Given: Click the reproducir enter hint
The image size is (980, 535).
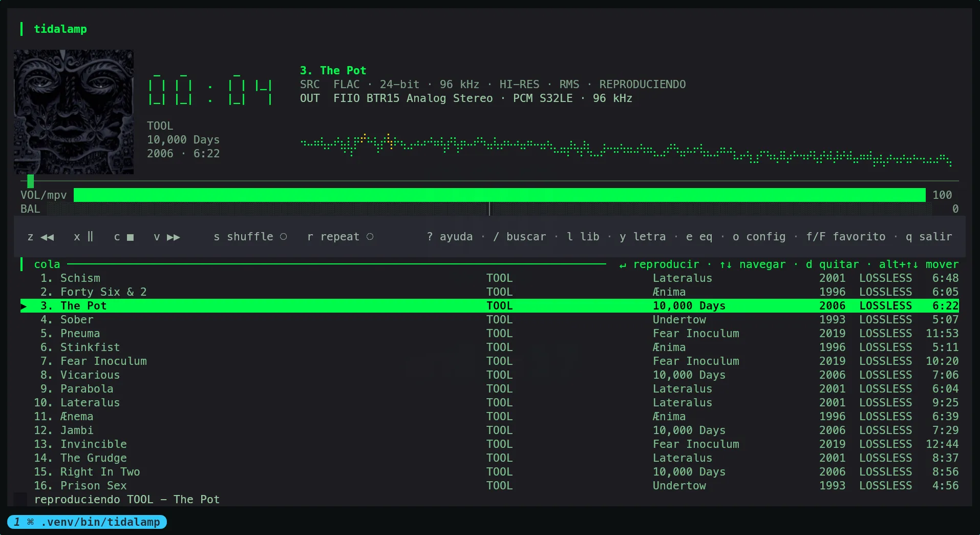Looking at the screenshot, I should 659,264.
